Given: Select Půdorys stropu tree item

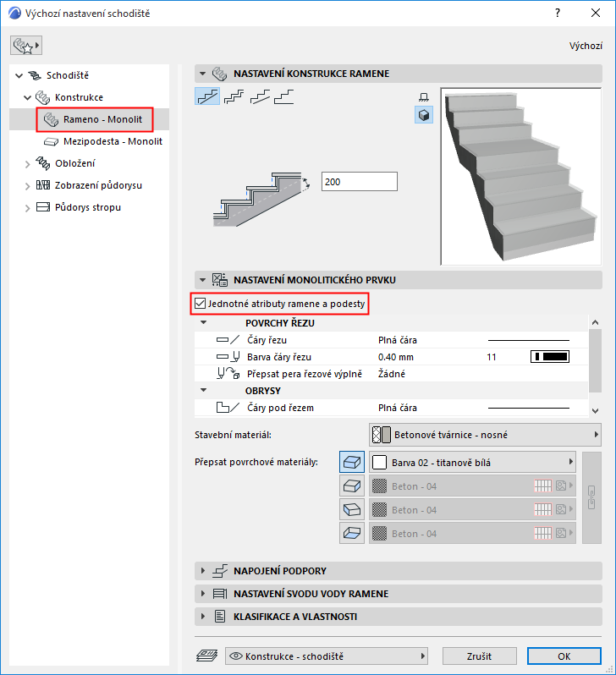Looking at the screenshot, I should click(x=88, y=207).
